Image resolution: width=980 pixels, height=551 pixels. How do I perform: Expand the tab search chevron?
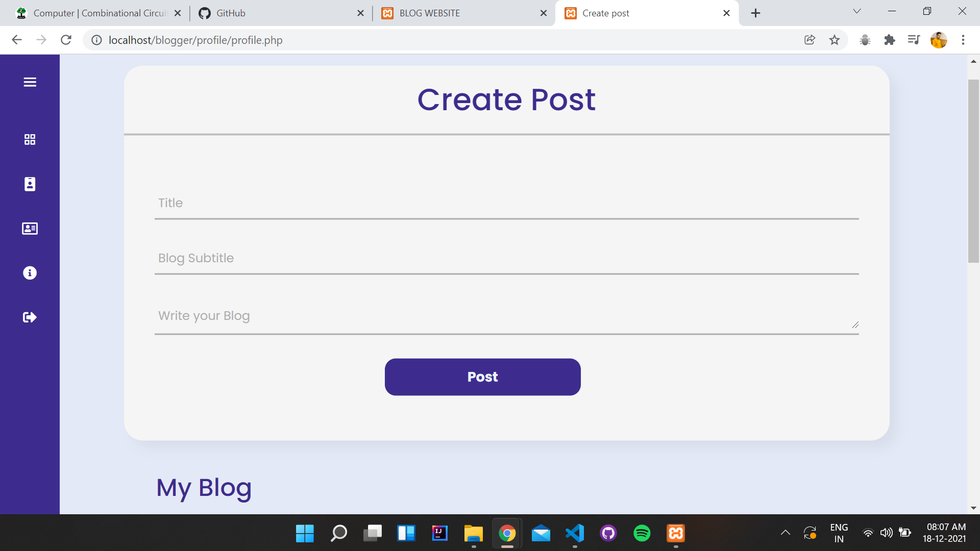(x=856, y=11)
